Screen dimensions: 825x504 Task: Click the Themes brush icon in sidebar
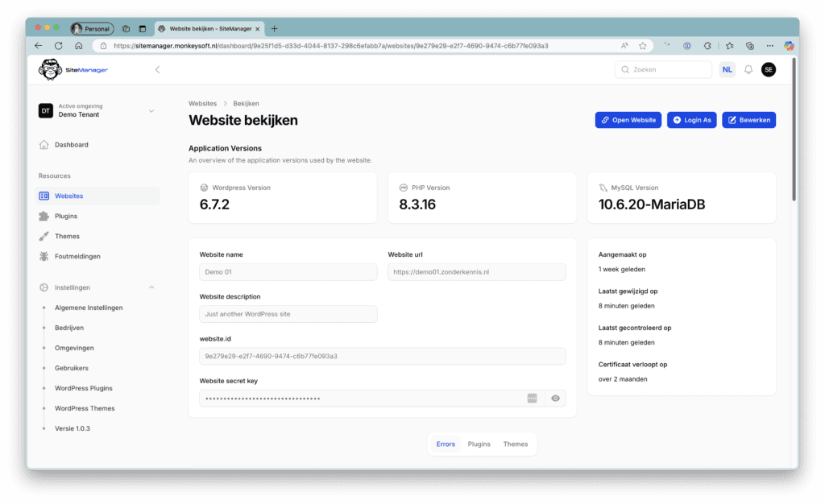pyautogui.click(x=44, y=237)
